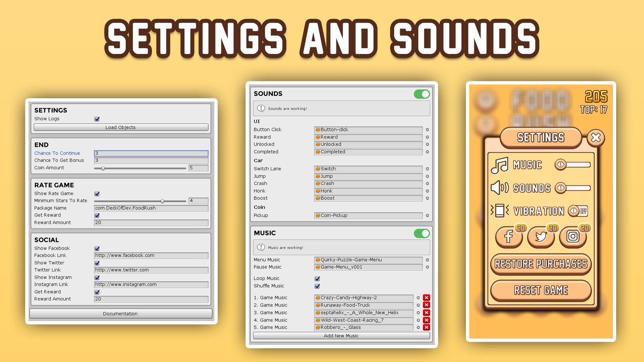Screen dimensions: 644x362
Task: Close the game Settings popup
Action: [x=596, y=138]
